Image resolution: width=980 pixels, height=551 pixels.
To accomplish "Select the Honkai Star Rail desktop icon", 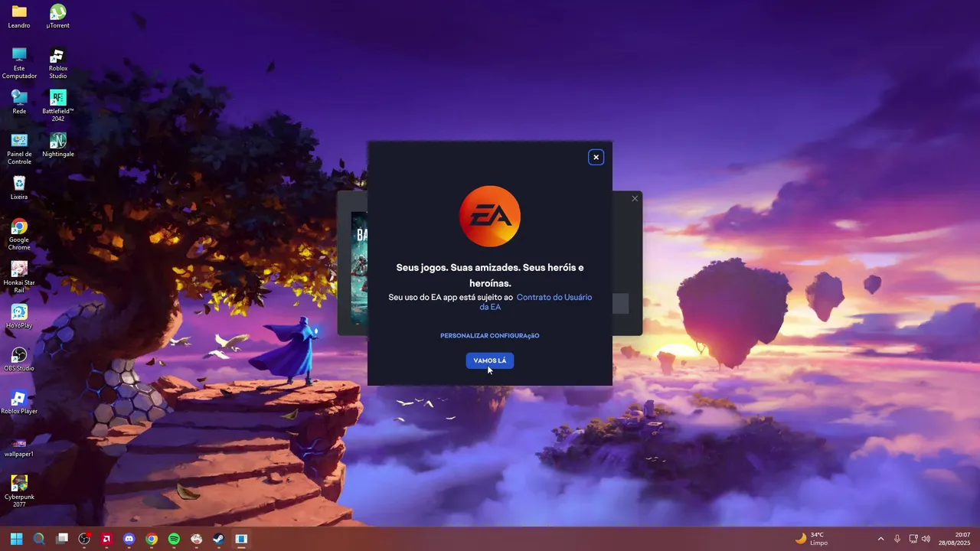I will (x=19, y=277).
